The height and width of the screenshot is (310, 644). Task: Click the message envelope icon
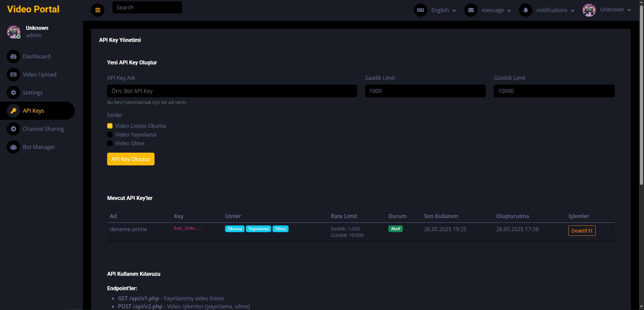pyautogui.click(x=471, y=10)
